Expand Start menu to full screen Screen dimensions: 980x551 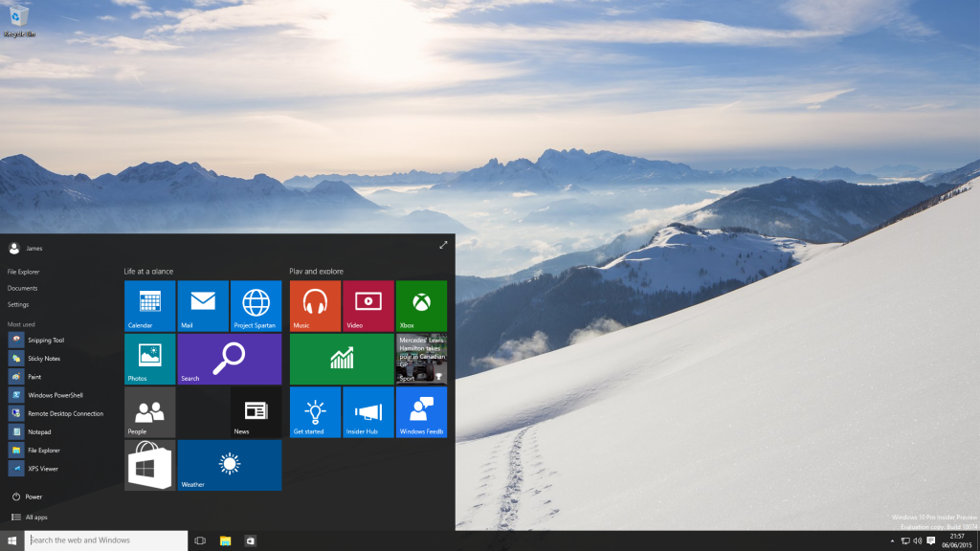[x=443, y=245]
